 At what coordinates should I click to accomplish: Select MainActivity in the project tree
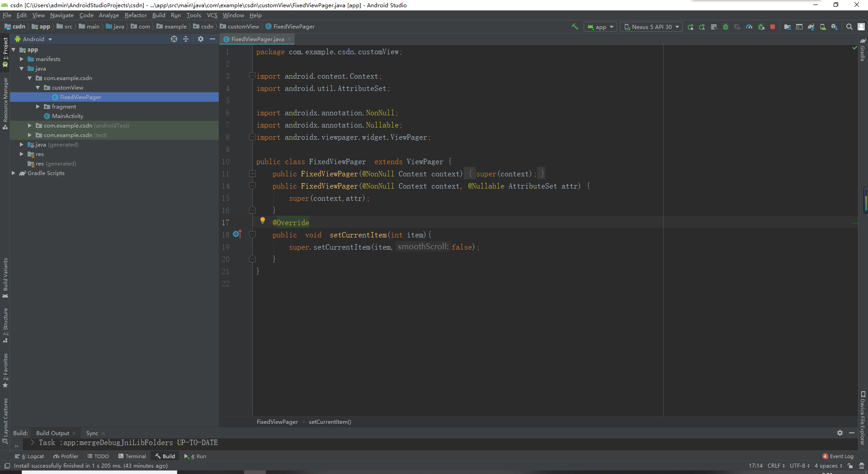click(x=67, y=116)
